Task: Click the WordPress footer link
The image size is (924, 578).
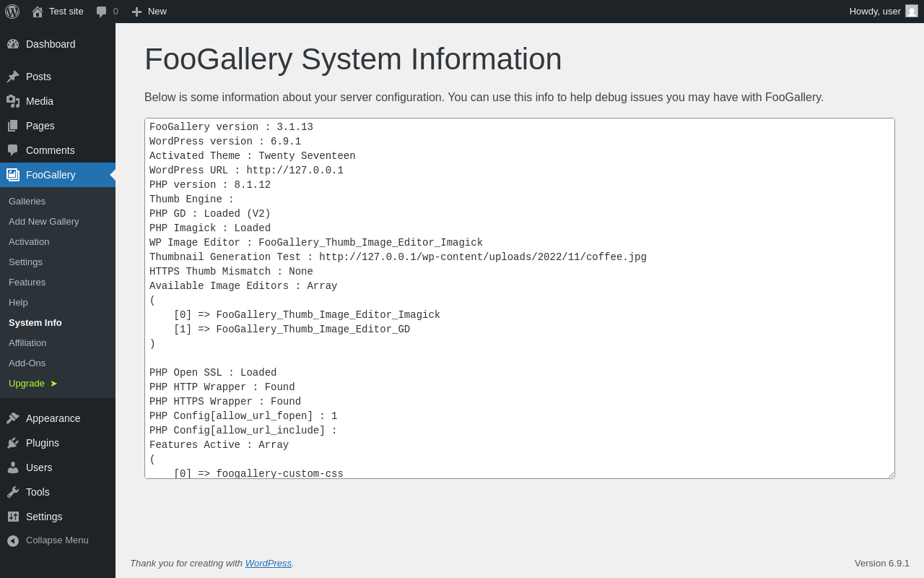Action: click(269, 564)
